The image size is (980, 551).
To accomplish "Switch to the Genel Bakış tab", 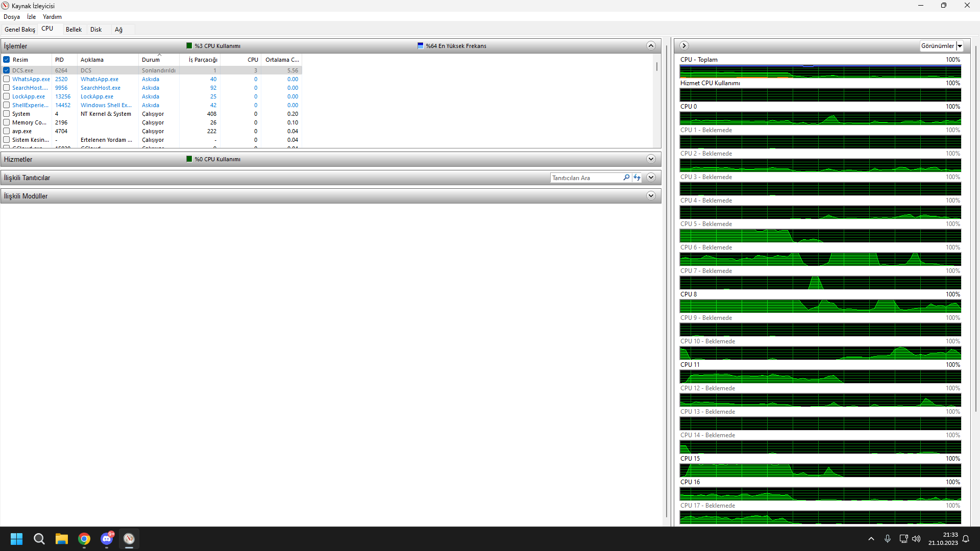I will tap(20, 30).
